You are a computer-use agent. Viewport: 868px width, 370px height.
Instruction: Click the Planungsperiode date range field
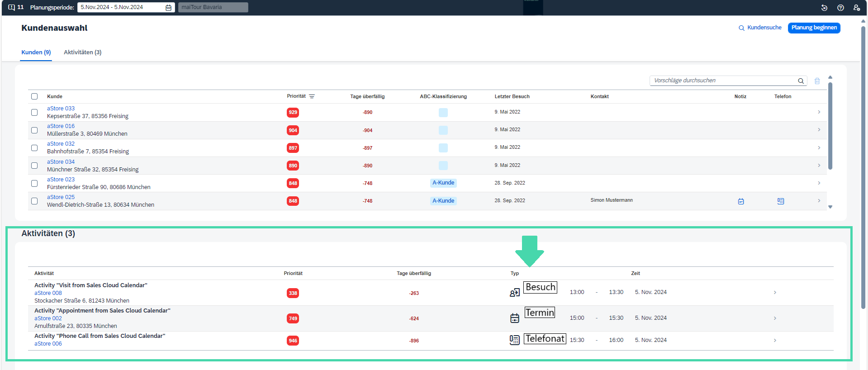pos(126,7)
